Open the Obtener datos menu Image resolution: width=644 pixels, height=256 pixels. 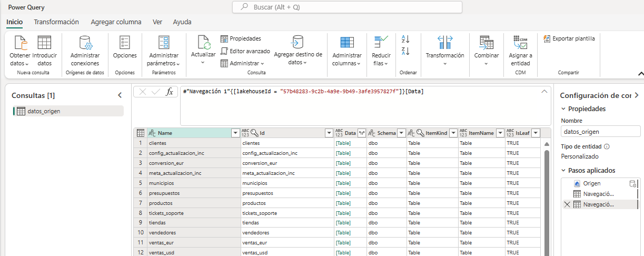point(20,51)
